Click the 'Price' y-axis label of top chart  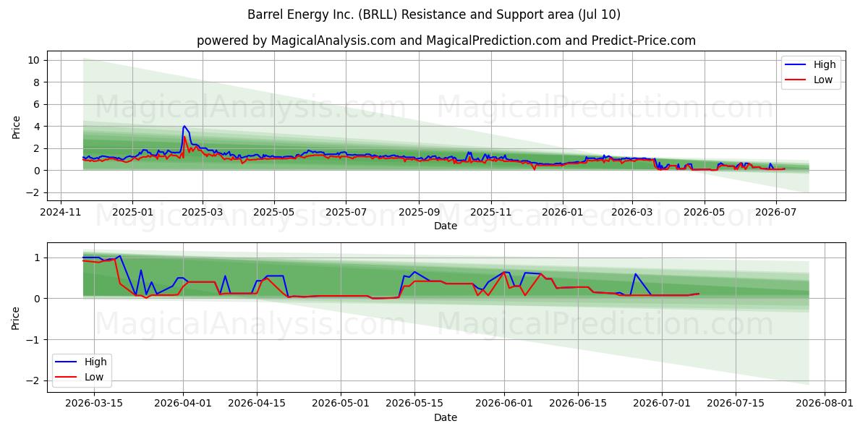click(17, 126)
